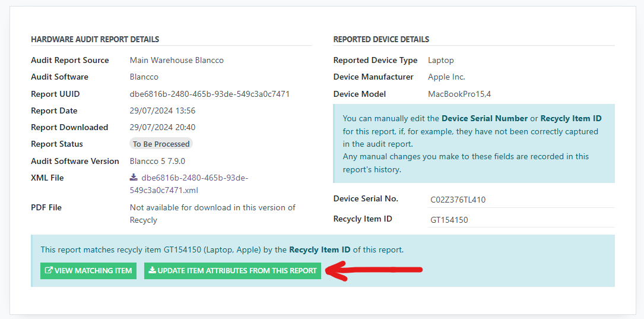Image resolution: width=644 pixels, height=319 pixels.
Task: Click the external-link icon on View Matching Item
Action: click(x=49, y=271)
